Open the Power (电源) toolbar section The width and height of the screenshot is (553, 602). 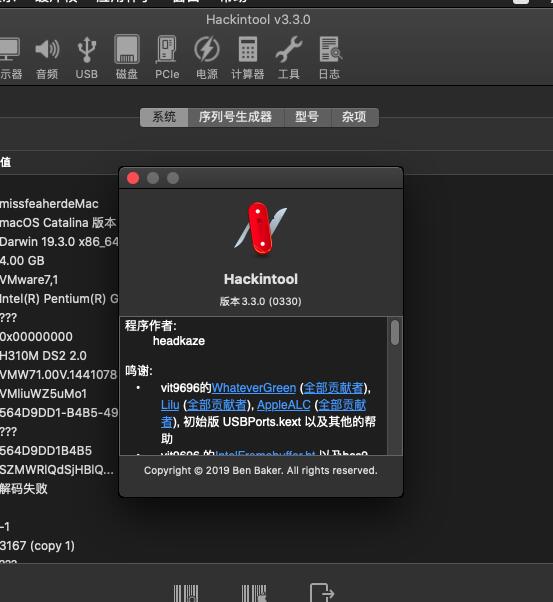tap(207, 58)
